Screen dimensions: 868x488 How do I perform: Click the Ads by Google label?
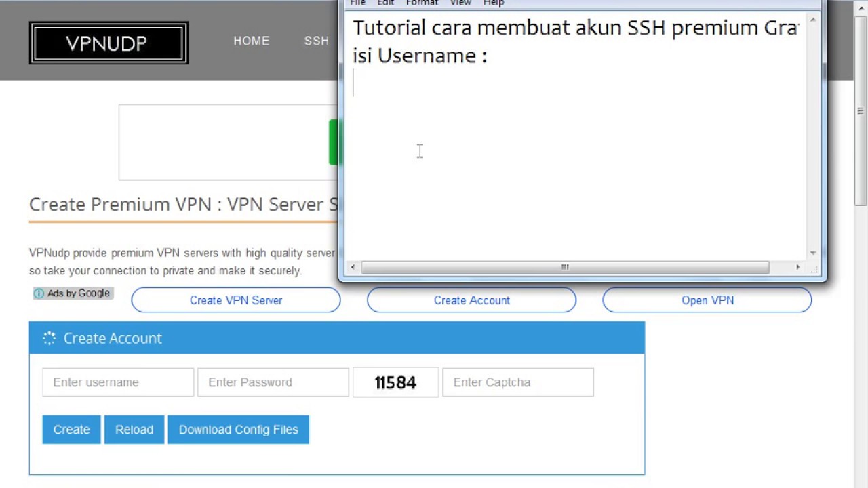(79, 293)
